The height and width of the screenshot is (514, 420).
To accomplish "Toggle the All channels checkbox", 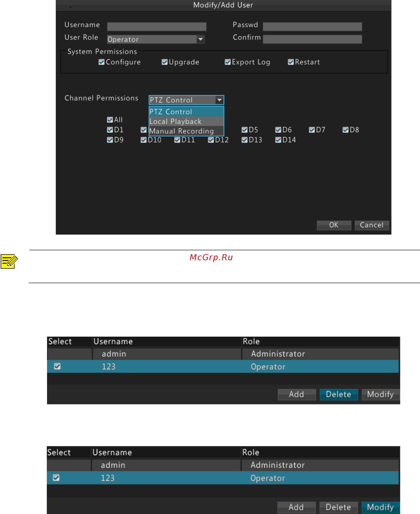I will point(110,120).
